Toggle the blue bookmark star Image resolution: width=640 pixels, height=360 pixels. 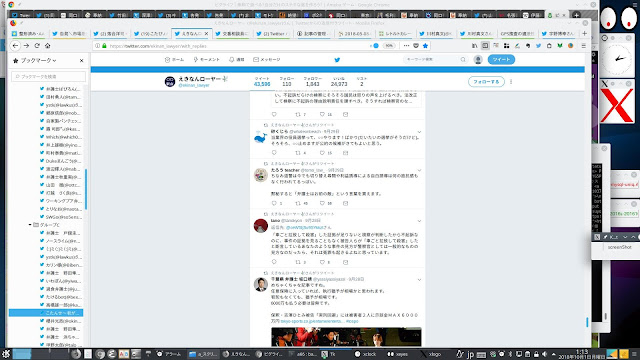tap(425, 46)
